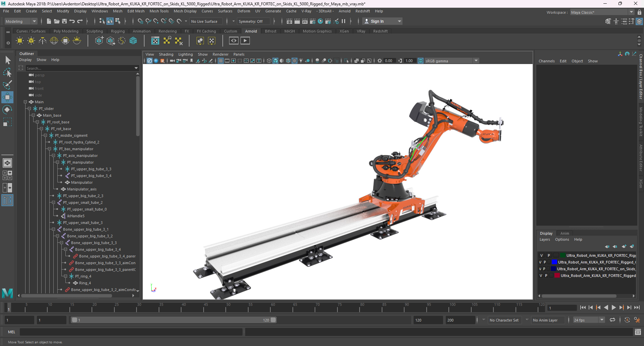Toggle playback P of first layer
The image size is (644, 346).
[549, 255]
